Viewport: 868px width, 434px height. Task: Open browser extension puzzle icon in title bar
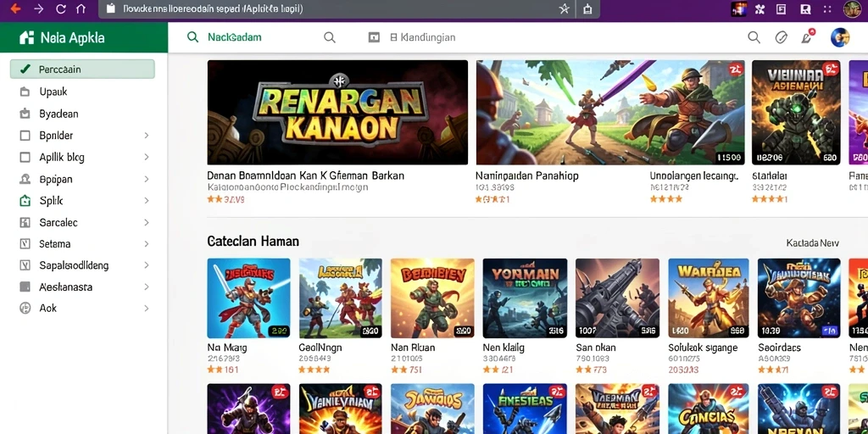760,8
